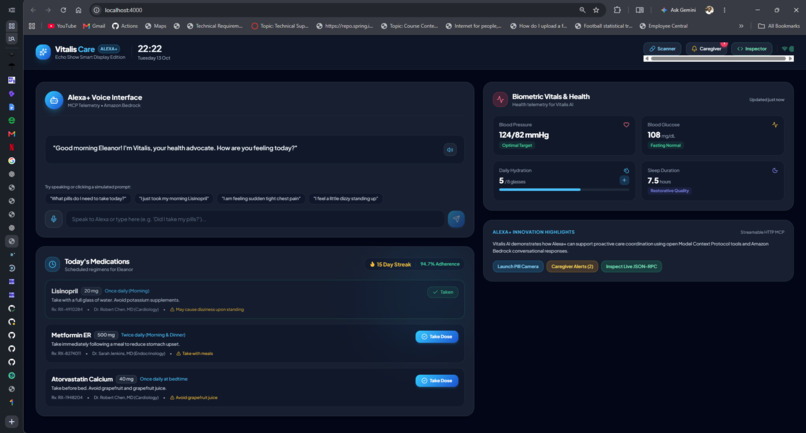Open Caregiver Alerts (2) button
806x433 pixels.
[572, 266]
